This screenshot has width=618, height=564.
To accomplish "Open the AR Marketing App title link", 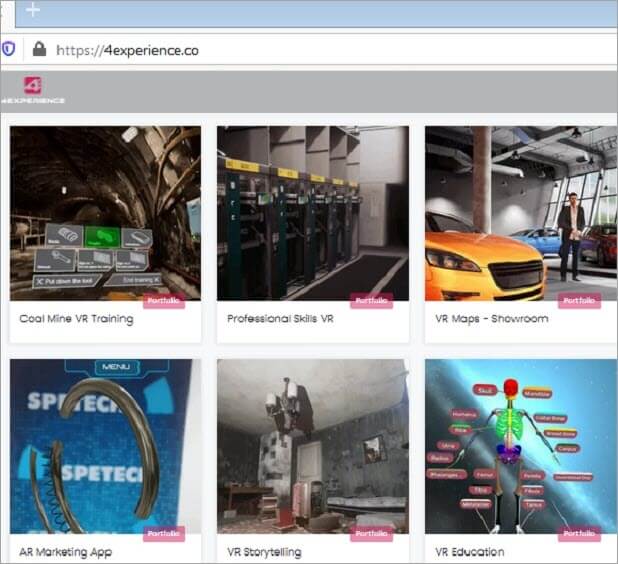I will pyautogui.click(x=65, y=552).
